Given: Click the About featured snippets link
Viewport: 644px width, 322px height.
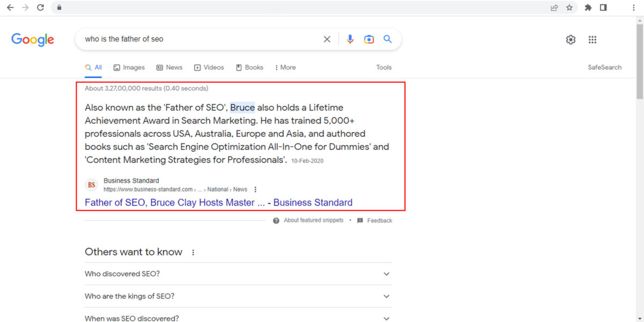Looking at the screenshot, I should pyautogui.click(x=313, y=220).
